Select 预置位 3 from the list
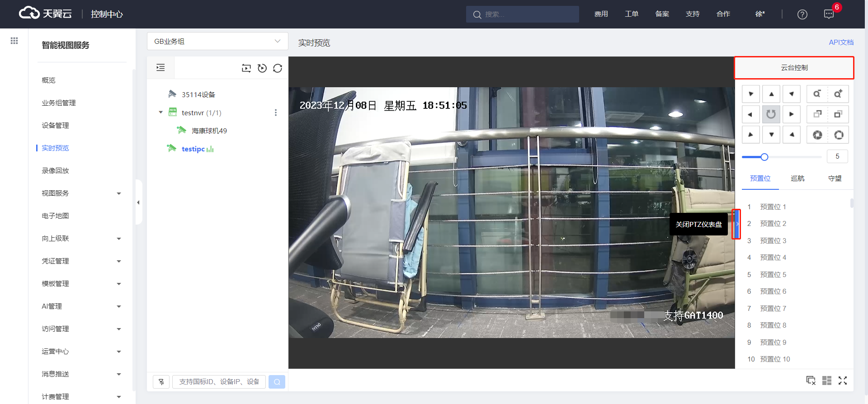Image resolution: width=868 pixels, height=404 pixels. point(773,241)
